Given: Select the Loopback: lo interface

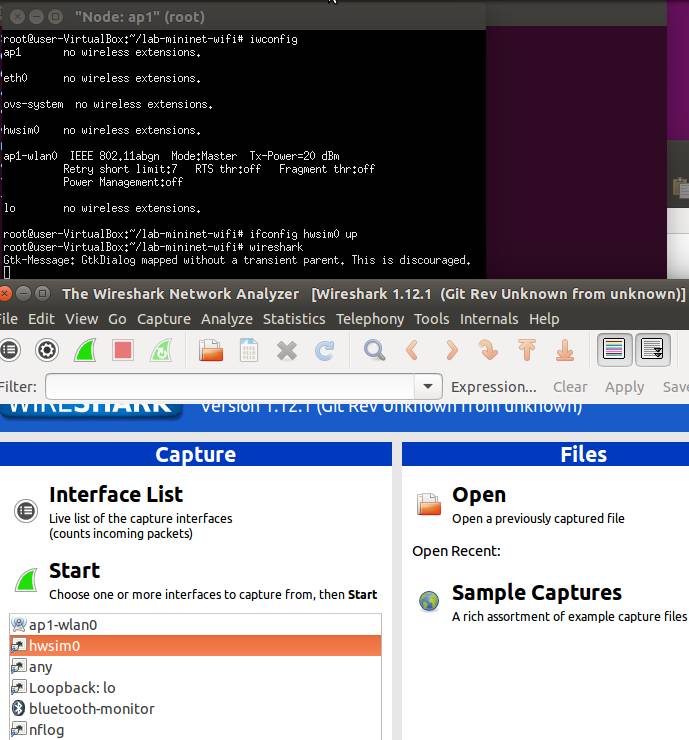Looking at the screenshot, I should point(195,688).
